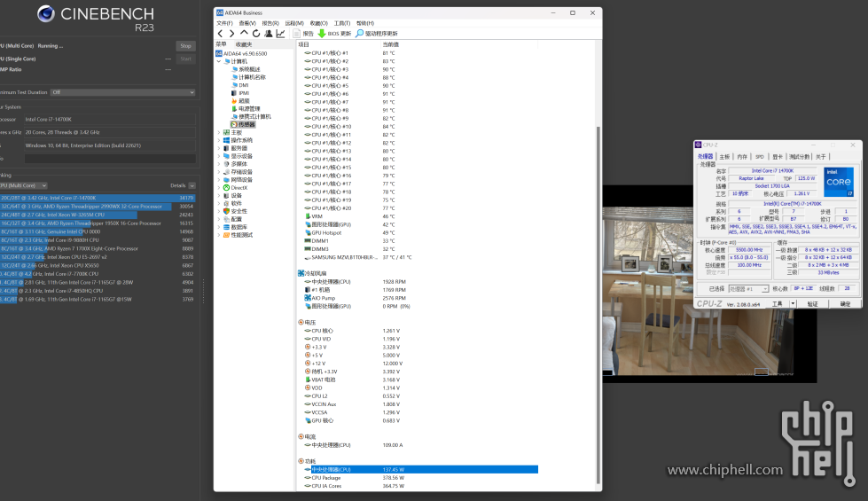The image size is (868, 501).
Task: Switch to 测试分数 tab in CPU-Z
Action: 799,157
